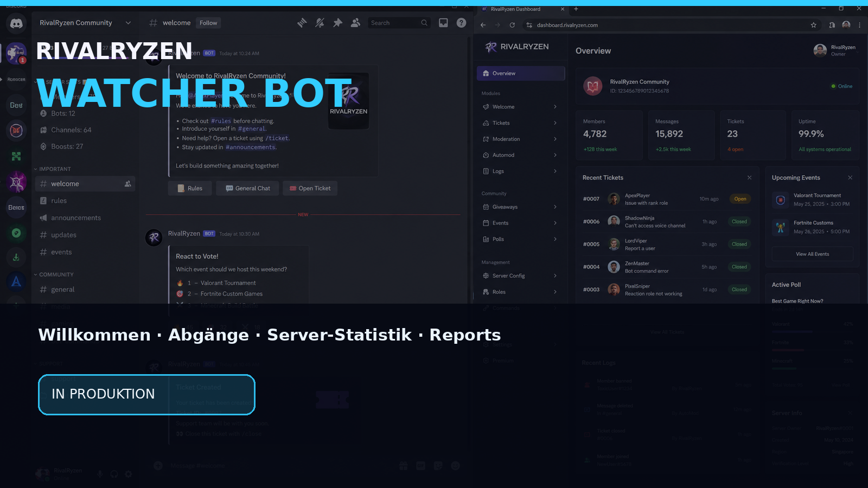Viewport: 868px width, 488px height.
Task: Open the Threads icon in Discord header
Action: [302, 23]
